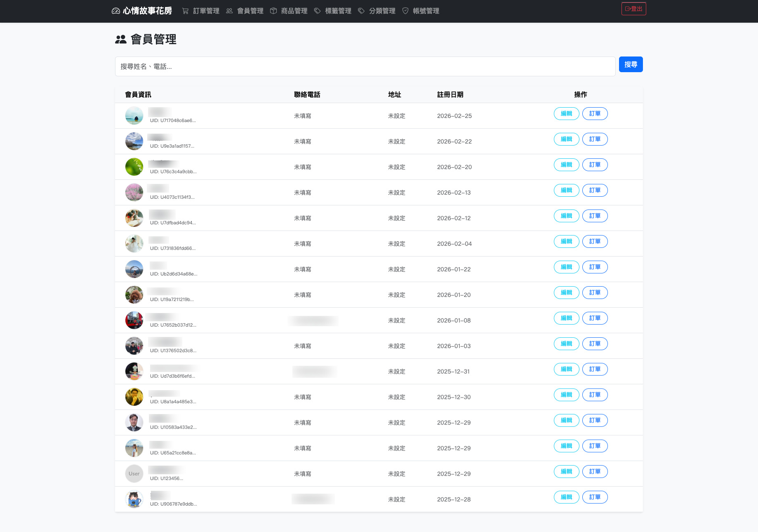758x532 pixels.
Task: Click the 心情故事花房 dashboard logo icon
Action: tap(116, 11)
